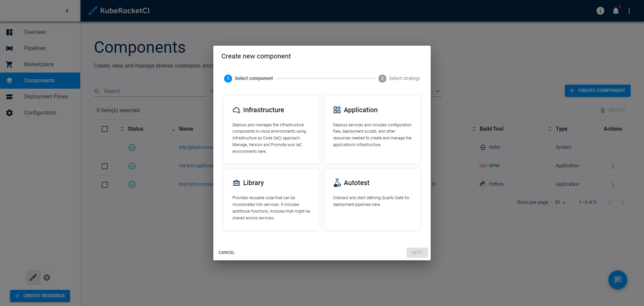Click the Pipelines sidebar icon
The width and height of the screenshot is (644, 306).
9,48
